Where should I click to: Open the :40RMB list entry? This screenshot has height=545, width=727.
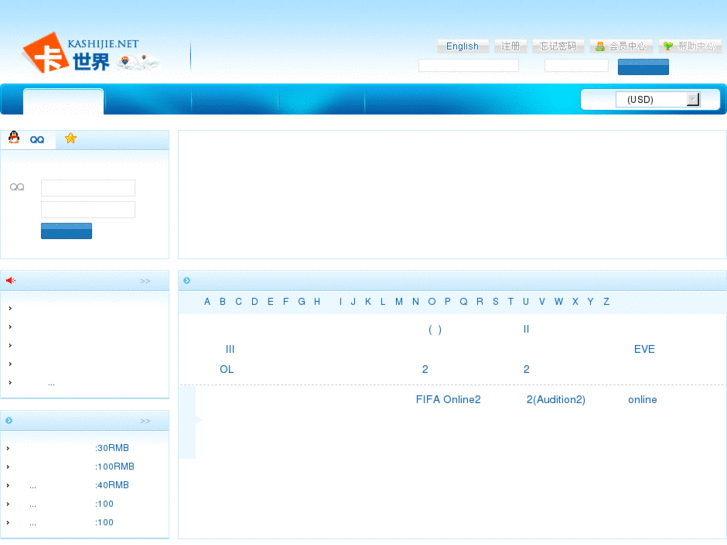point(112,485)
